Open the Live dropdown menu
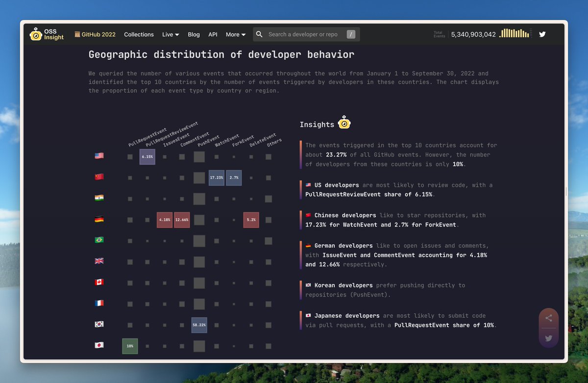Screen dimensions: 588x383 coord(170,34)
